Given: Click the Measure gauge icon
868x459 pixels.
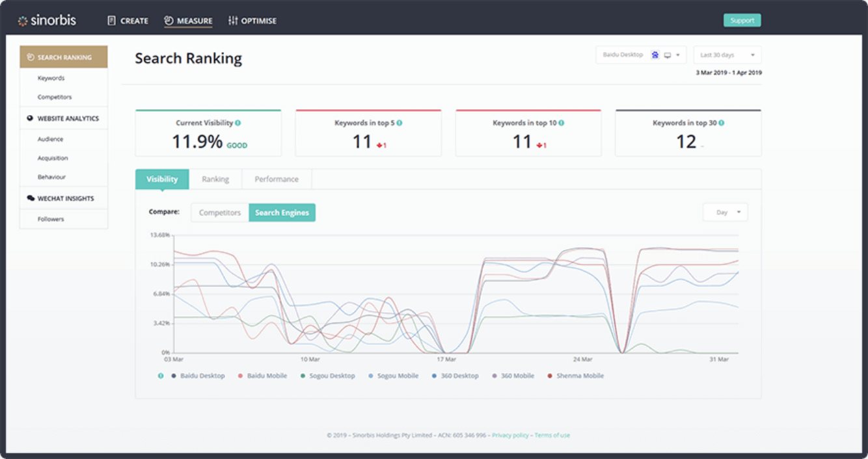Looking at the screenshot, I should (x=169, y=21).
